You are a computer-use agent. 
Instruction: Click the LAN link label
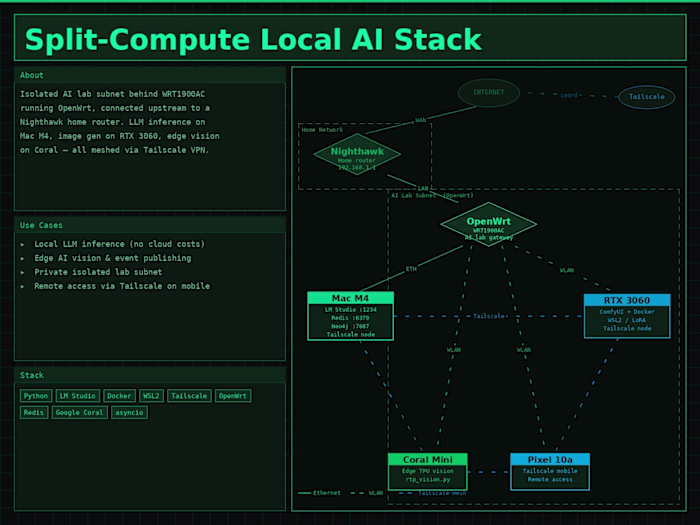click(x=423, y=188)
